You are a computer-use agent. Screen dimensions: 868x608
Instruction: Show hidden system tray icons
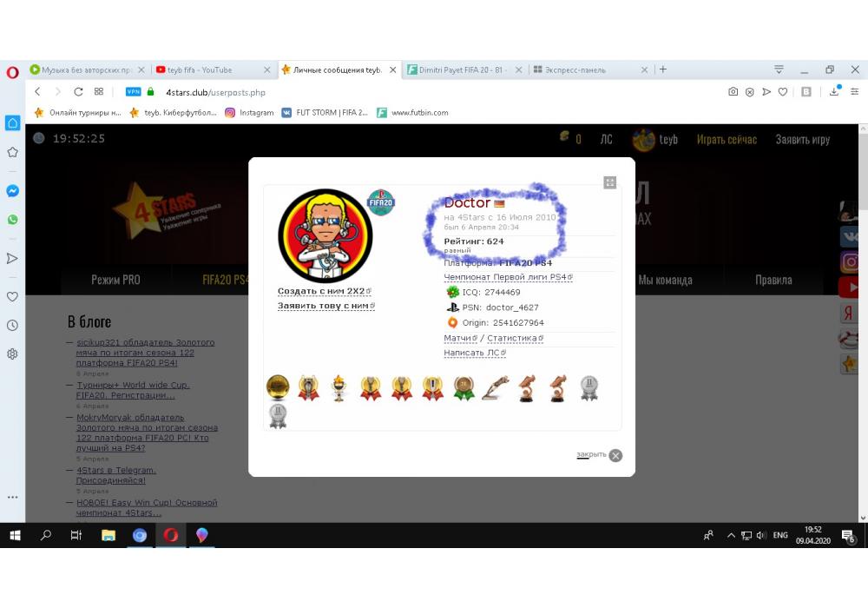click(x=731, y=536)
